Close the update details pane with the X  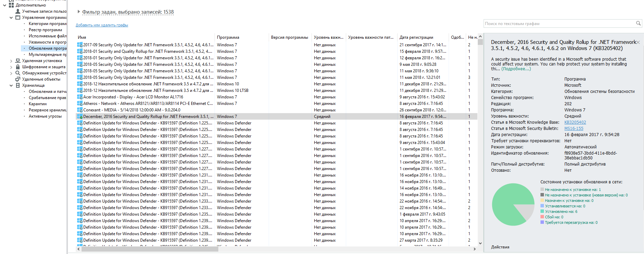(x=638, y=42)
